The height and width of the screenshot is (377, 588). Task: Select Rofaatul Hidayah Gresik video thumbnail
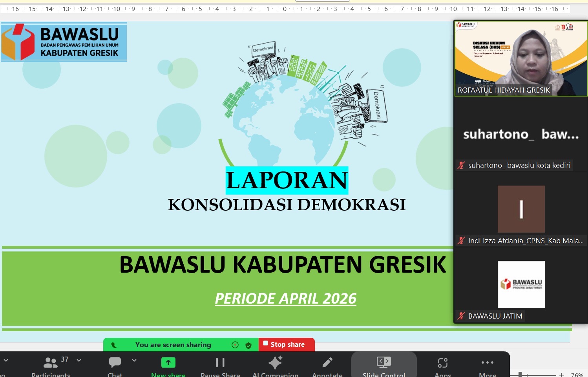(521, 58)
